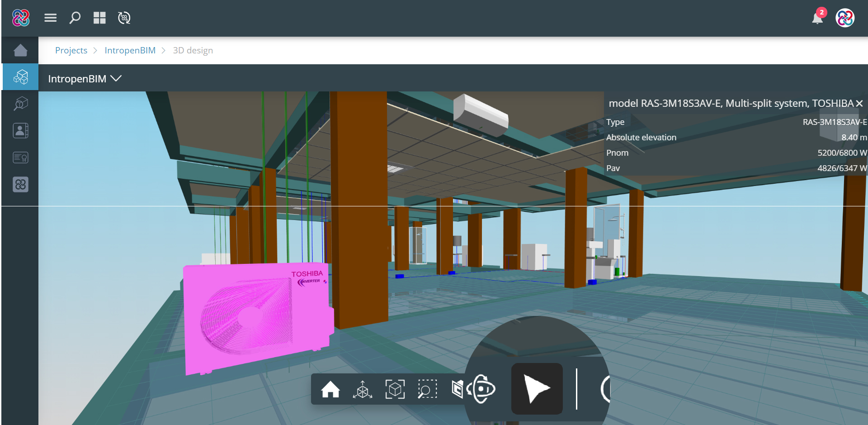Open the search tool in the header
Image resolution: width=868 pixels, height=425 pixels.
point(75,18)
